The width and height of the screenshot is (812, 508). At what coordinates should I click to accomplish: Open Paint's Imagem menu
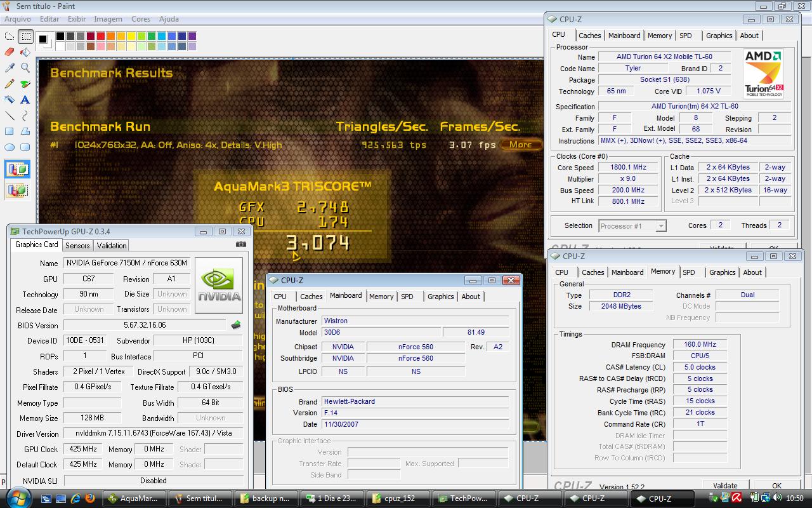click(108, 19)
